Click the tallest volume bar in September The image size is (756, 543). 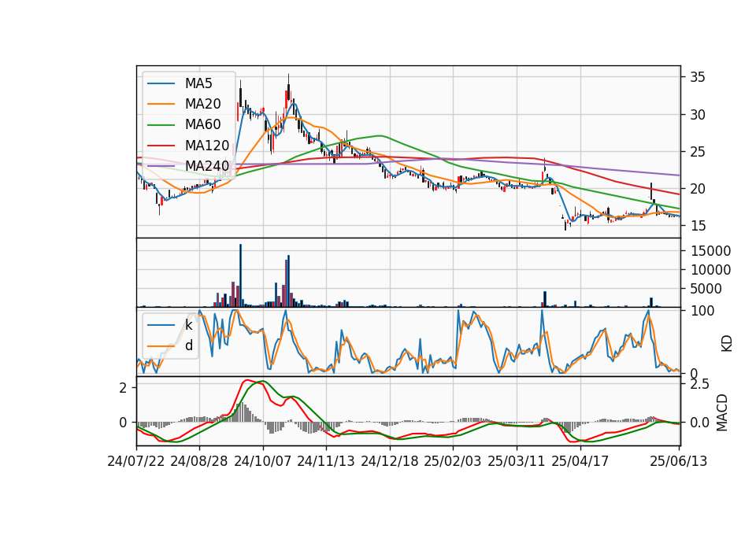(241, 275)
